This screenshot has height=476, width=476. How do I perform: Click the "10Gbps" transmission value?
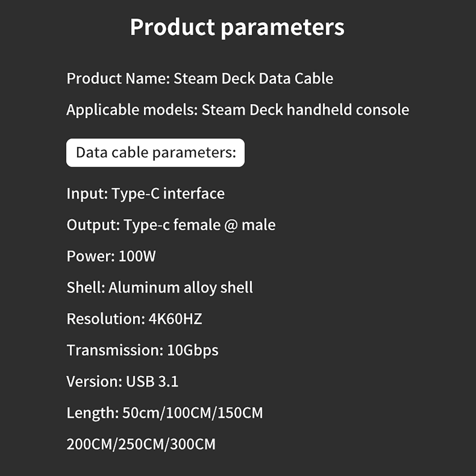[192, 350]
